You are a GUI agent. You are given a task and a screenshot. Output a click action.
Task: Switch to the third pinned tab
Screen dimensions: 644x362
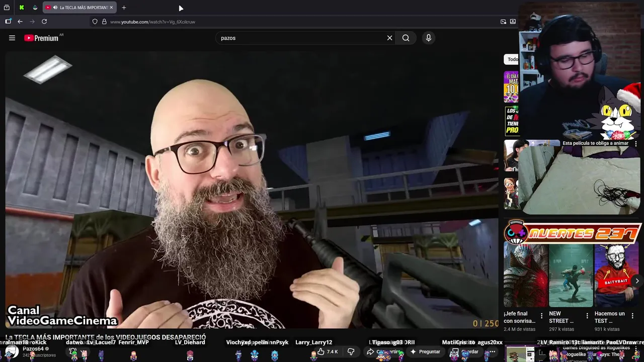tap(35, 8)
